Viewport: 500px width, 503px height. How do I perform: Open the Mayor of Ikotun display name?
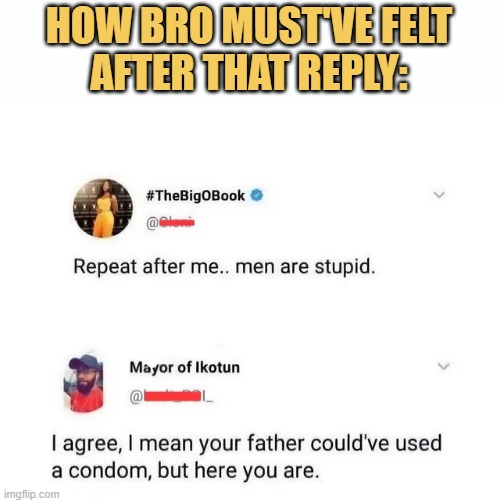tap(185, 368)
